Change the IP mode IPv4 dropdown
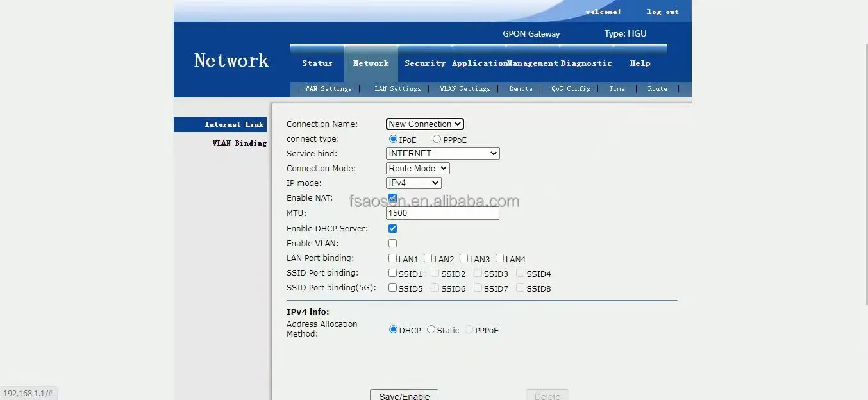The image size is (868, 400). click(x=413, y=183)
